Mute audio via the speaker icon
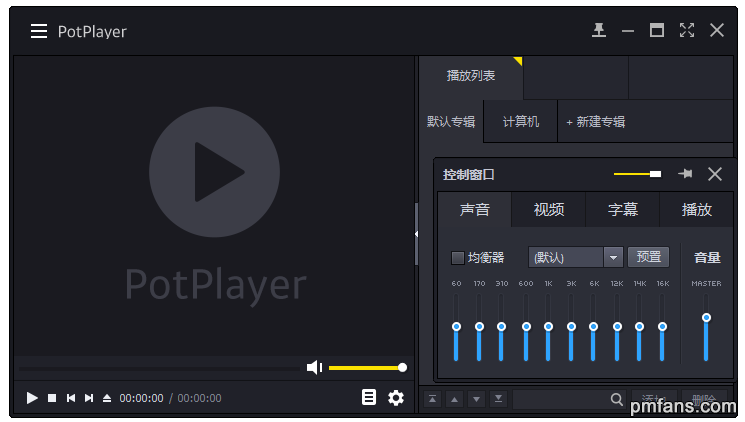Image resolution: width=745 pixels, height=422 pixels. click(314, 367)
